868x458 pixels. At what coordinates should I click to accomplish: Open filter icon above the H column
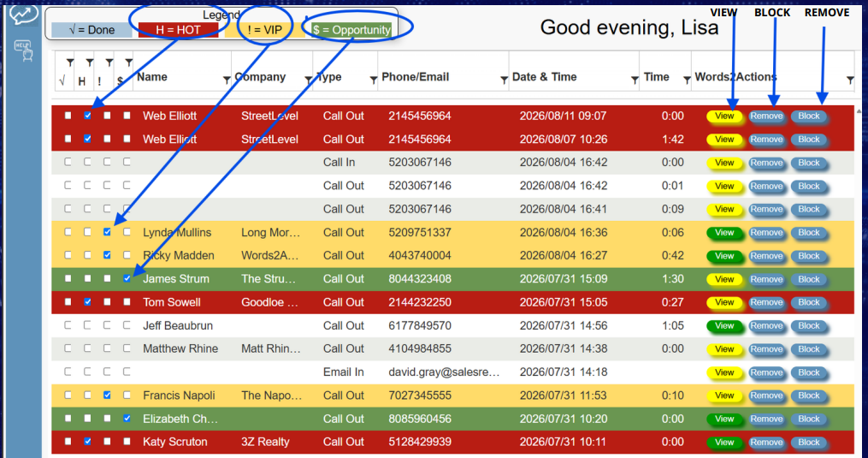pyautogui.click(x=89, y=62)
